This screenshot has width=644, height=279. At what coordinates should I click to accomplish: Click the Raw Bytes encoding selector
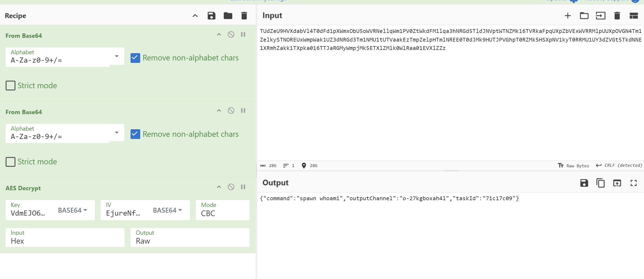click(574, 166)
